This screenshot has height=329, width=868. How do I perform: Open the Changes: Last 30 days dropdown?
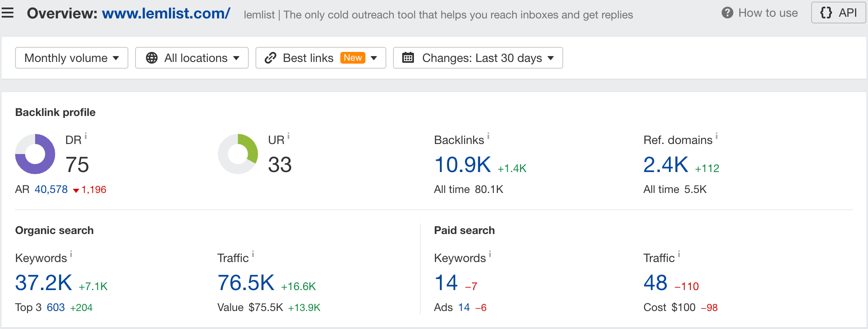point(478,58)
